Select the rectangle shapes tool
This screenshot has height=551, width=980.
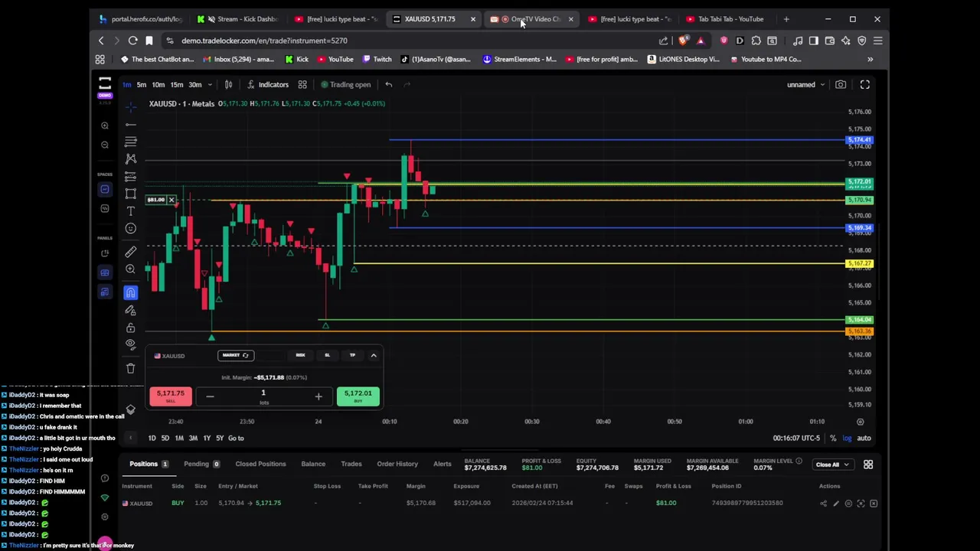pyautogui.click(x=131, y=194)
